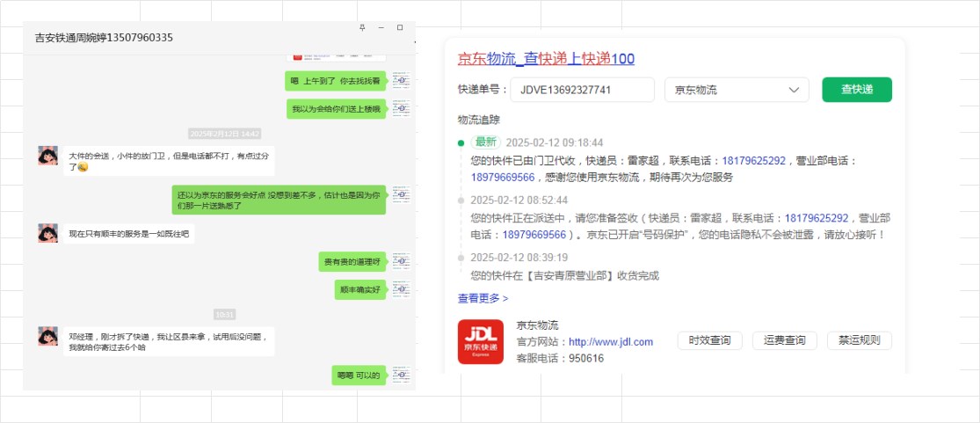The width and height of the screenshot is (980, 423).
Task: Click the message 顺丰确实好
Action: pyautogui.click(x=360, y=289)
